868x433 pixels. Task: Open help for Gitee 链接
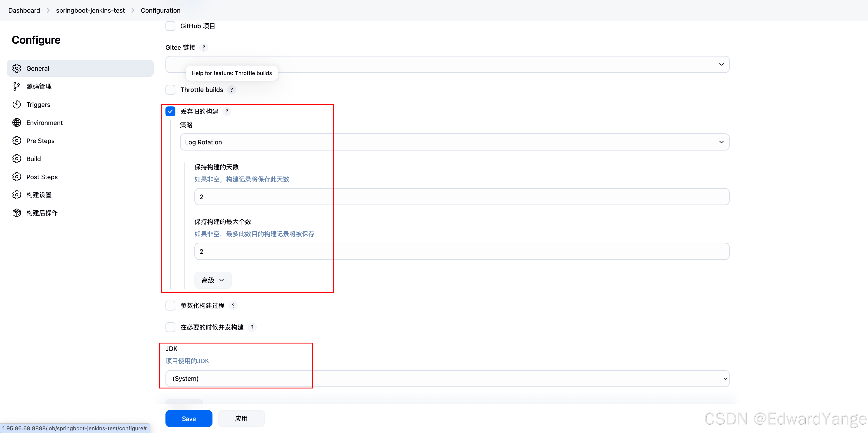click(x=204, y=47)
